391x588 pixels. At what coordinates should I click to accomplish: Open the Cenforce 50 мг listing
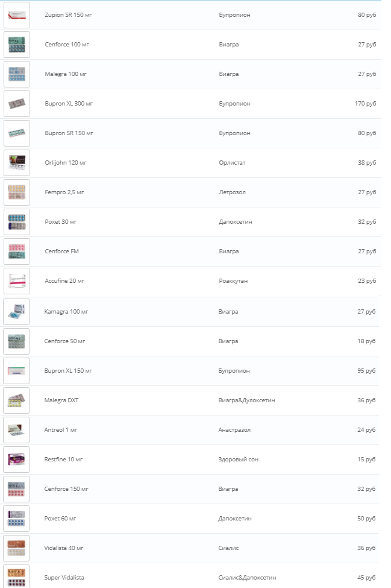click(65, 341)
